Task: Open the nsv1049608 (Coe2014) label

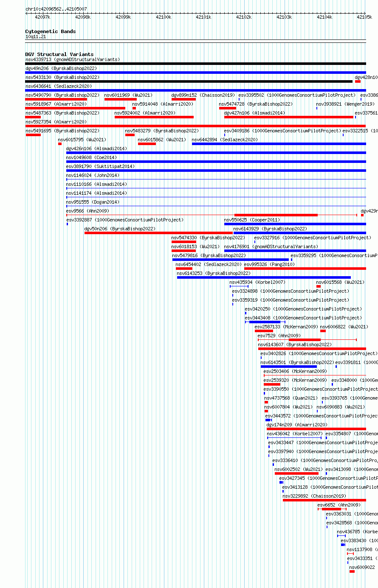Action: 91,157
